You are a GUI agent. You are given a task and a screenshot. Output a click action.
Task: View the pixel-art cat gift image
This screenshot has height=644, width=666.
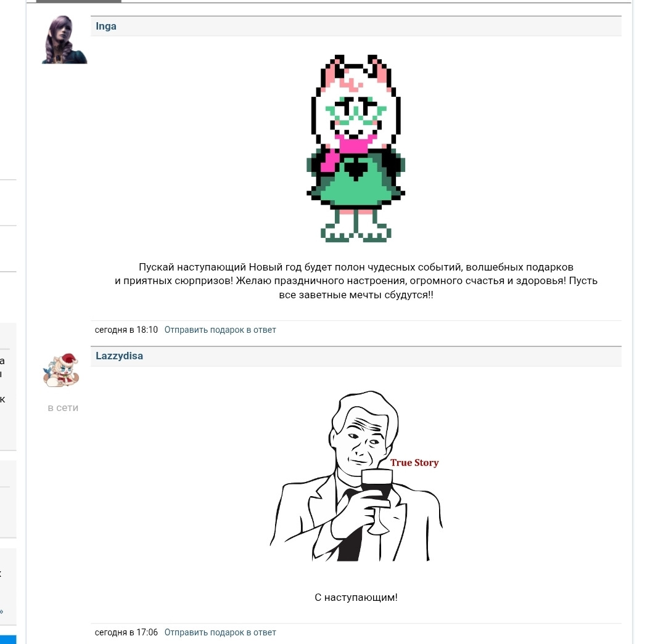[x=356, y=148]
